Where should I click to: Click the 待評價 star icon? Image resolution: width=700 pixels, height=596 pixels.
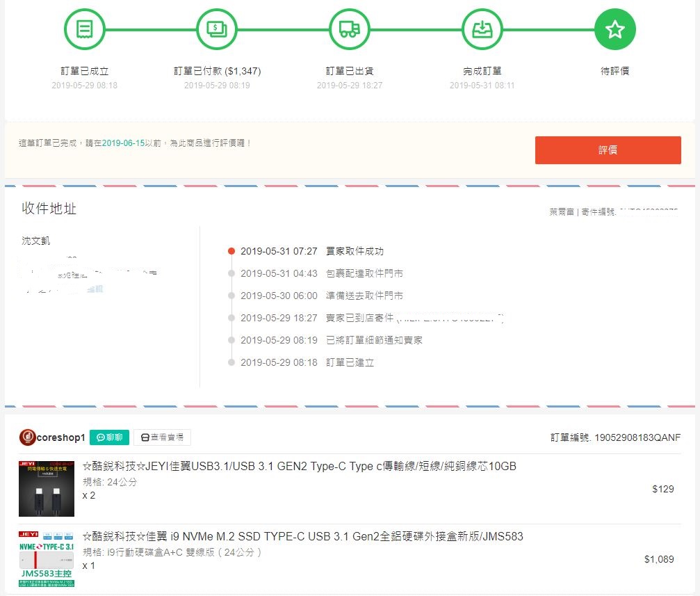(x=615, y=29)
